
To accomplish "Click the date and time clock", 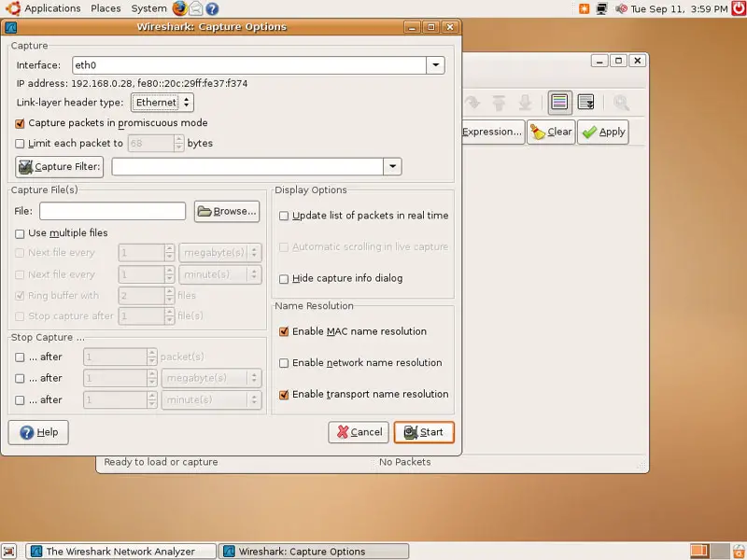I will click(680, 8).
